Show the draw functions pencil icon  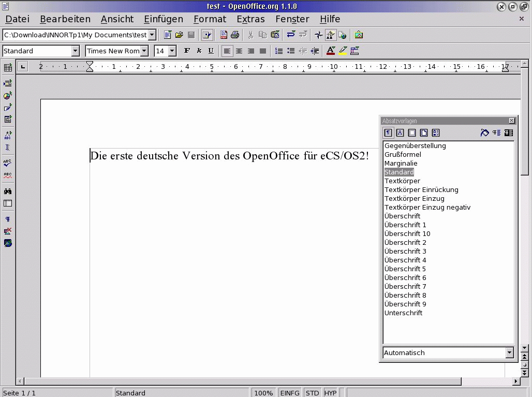tap(8, 108)
